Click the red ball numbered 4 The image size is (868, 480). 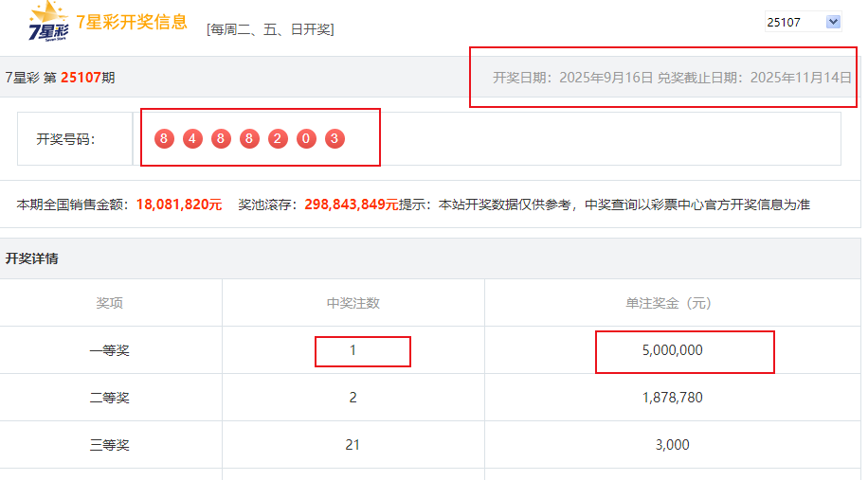tap(192, 139)
